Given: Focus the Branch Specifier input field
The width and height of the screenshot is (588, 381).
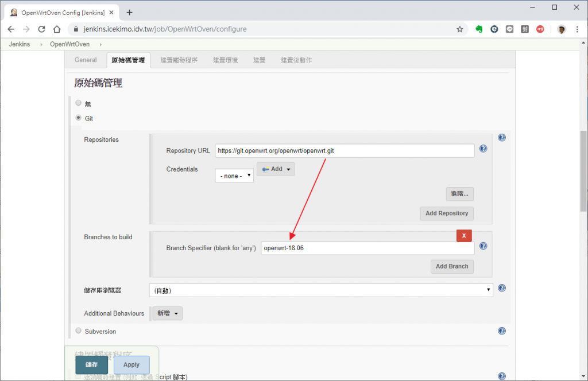Looking at the screenshot, I should coord(367,248).
